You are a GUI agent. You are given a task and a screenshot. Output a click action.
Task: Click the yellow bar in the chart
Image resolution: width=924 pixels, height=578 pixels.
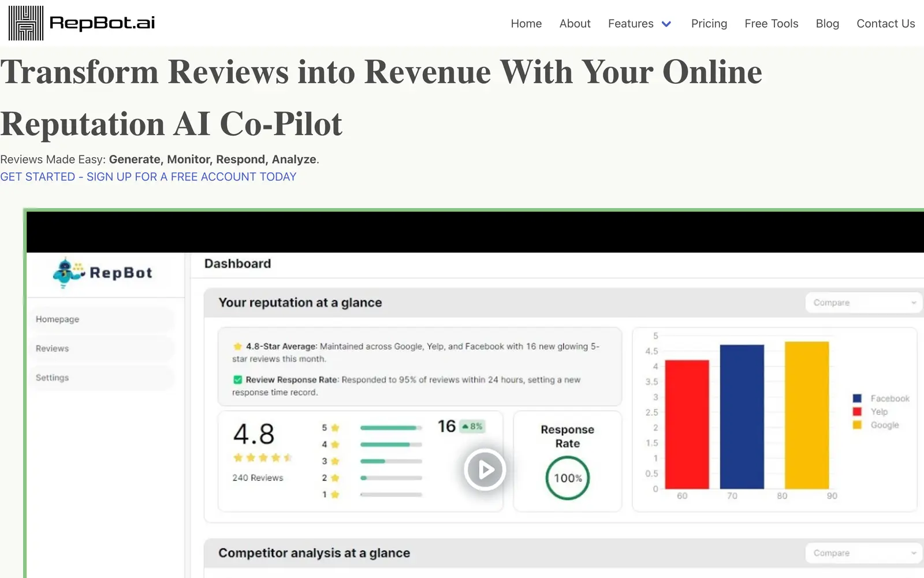807,415
